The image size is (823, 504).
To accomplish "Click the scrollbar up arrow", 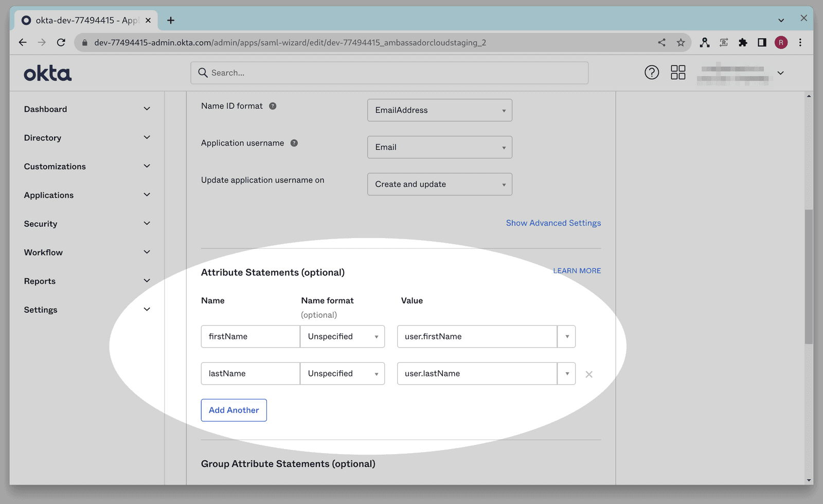I will click(809, 96).
